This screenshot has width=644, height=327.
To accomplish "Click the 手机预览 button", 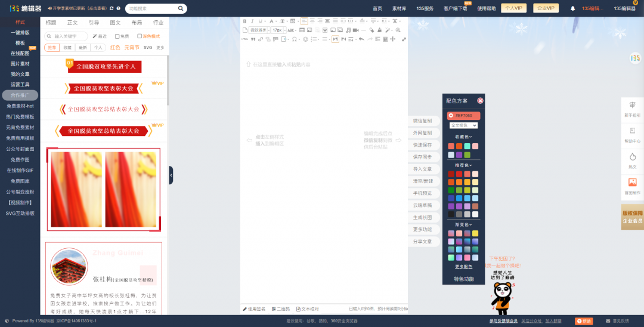I will coord(422,193).
